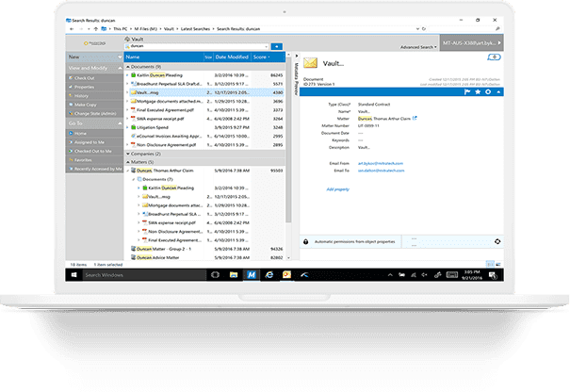Select Make Copy in the sidebar
Screen dimensions: 570x392
coord(85,105)
